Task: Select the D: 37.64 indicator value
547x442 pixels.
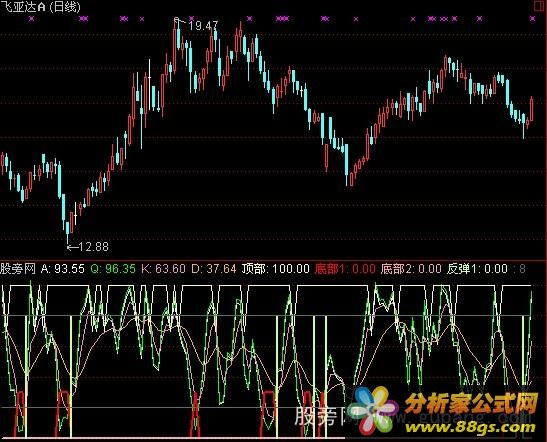Action: pos(214,269)
